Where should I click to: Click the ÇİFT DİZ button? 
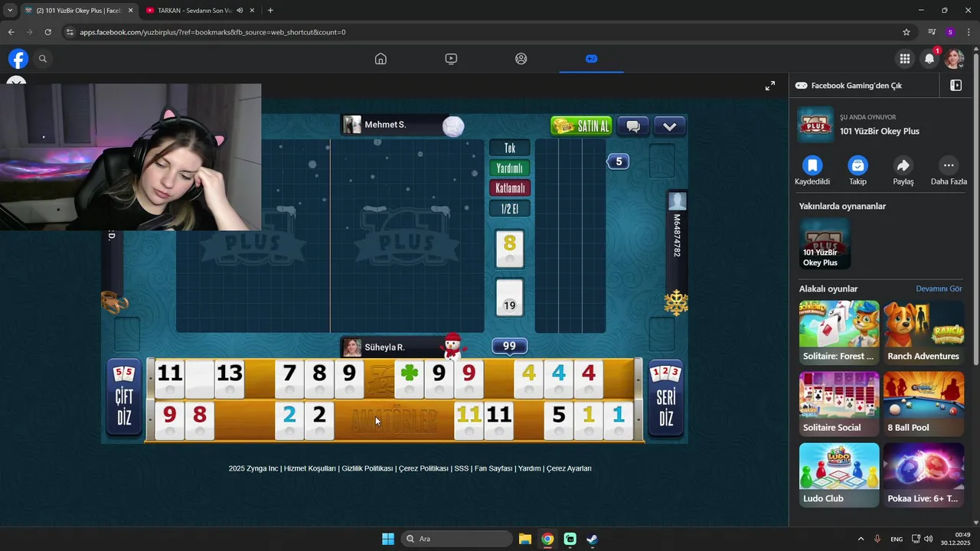coord(123,398)
